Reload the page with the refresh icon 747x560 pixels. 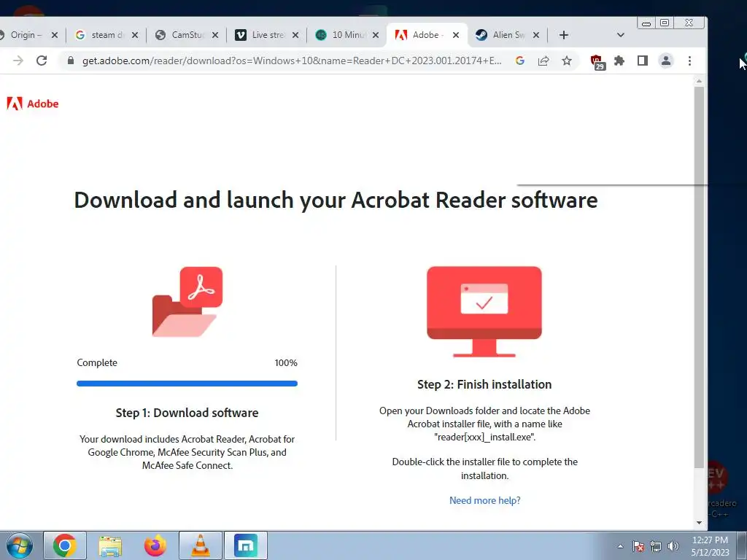pyautogui.click(x=42, y=61)
